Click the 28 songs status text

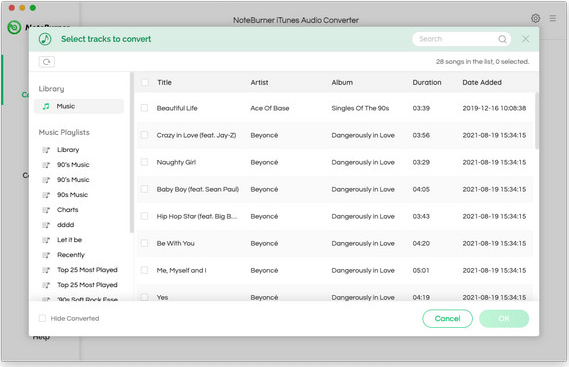482,62
